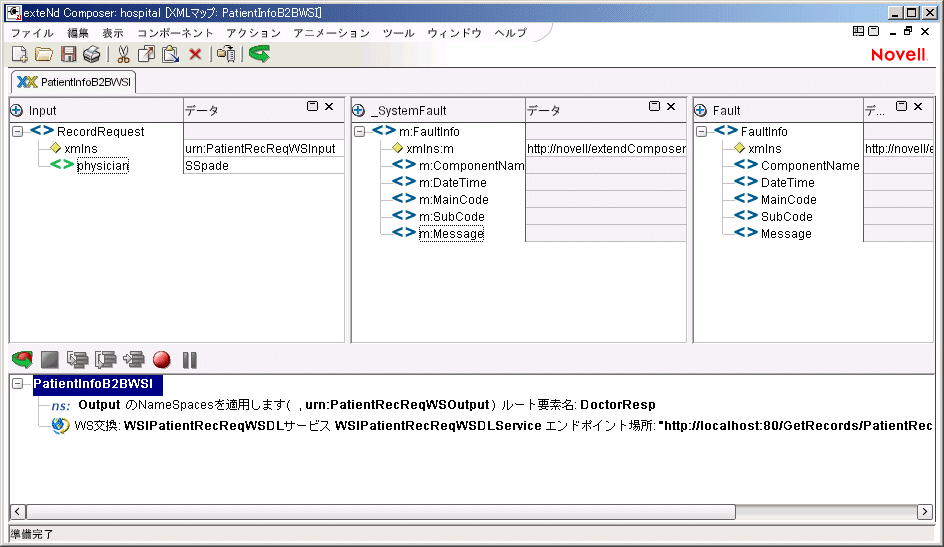Close the _SystemFault panel
The height and width of the screenshot is (547, 944).
[x=671, y=107]
